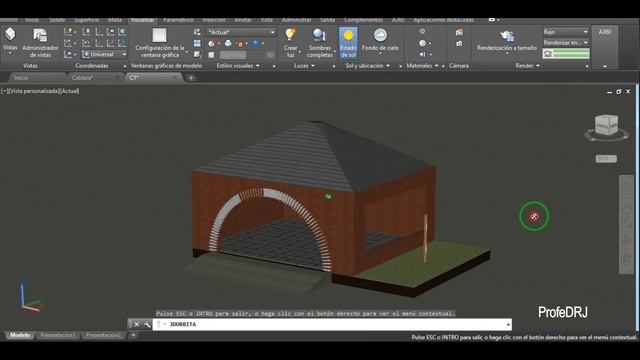Screen dimensions: 640x360
Task: Click the viewport label Vista personalizada
Action: (33, 91)
